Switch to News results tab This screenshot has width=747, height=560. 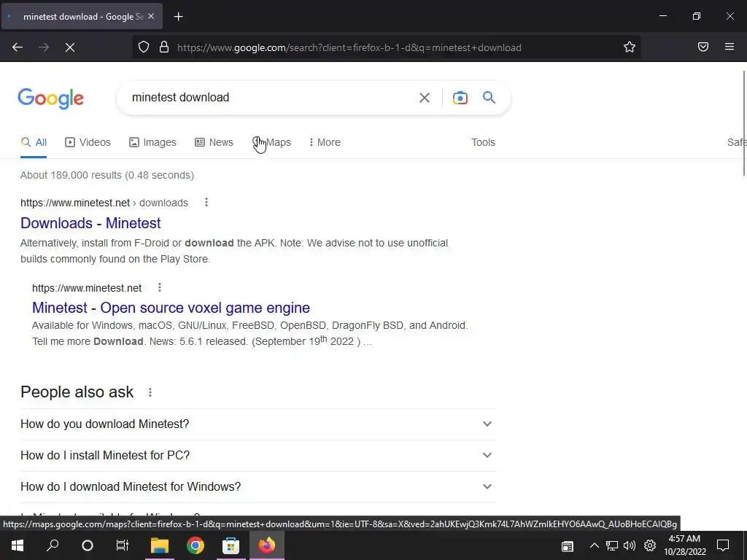[214, 142]
